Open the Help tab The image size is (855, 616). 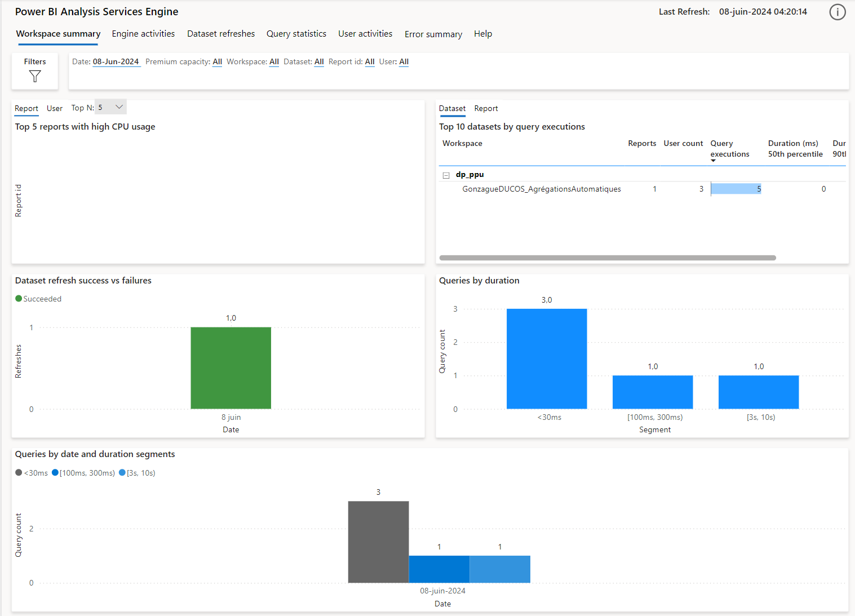coord(483,34)
